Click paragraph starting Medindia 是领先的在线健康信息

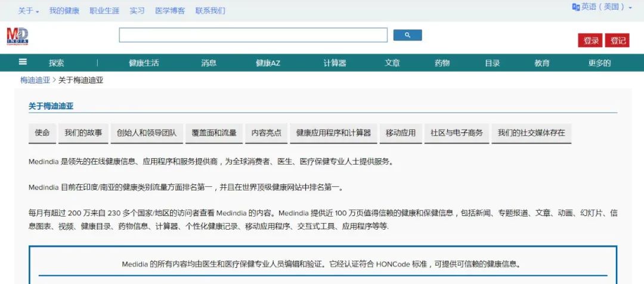pyautogui.click(x=211, y=162)
